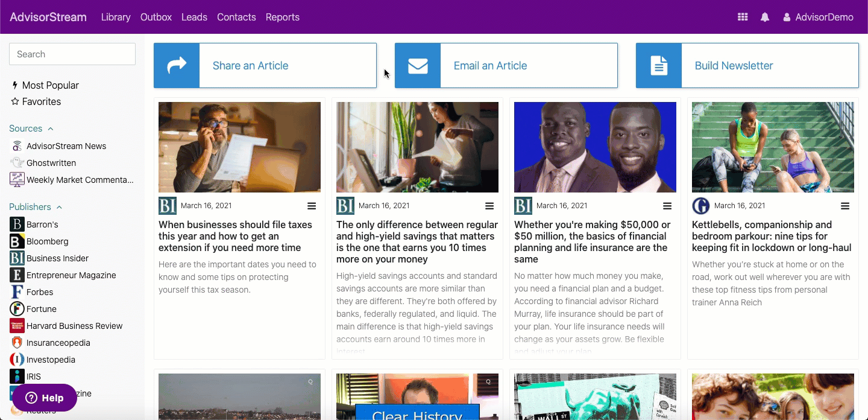
Task: Click the lightning bolt Most Popular icon
Action: point(15,86)
